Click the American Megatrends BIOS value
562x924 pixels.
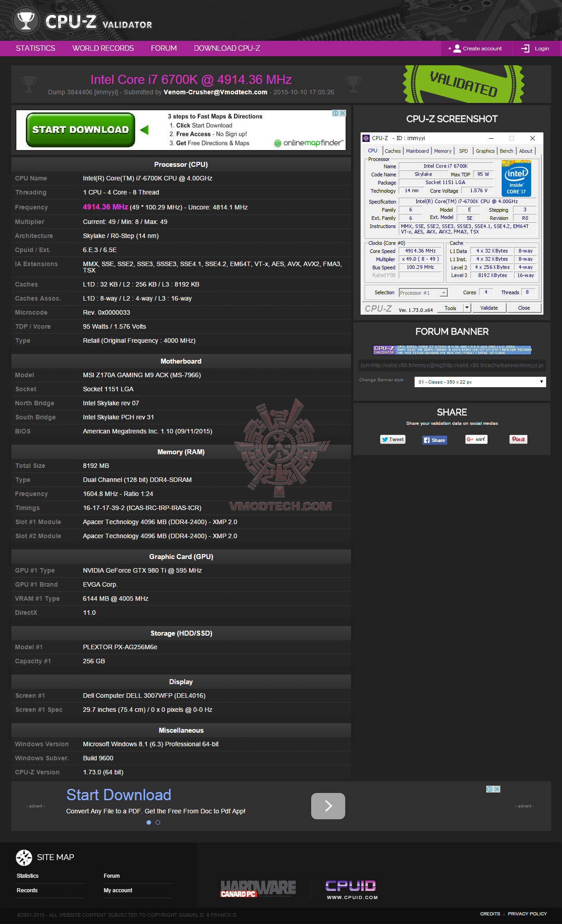147,431
